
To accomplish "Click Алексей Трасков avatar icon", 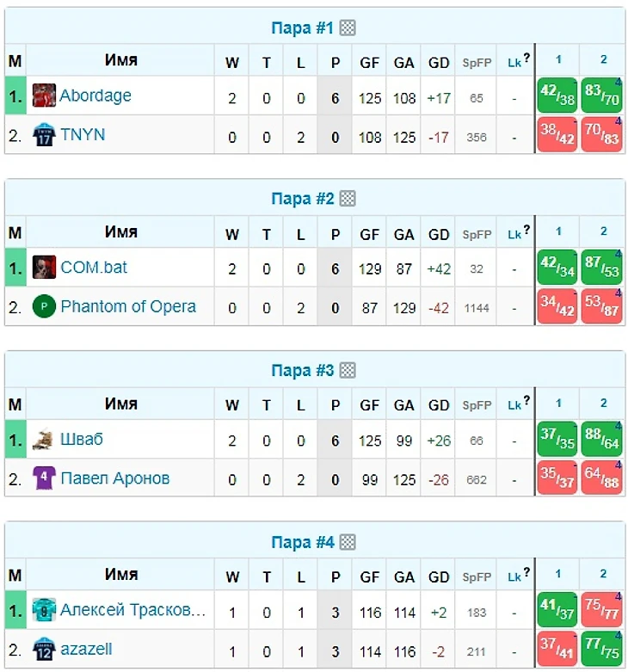I will [x=44, y=611].
